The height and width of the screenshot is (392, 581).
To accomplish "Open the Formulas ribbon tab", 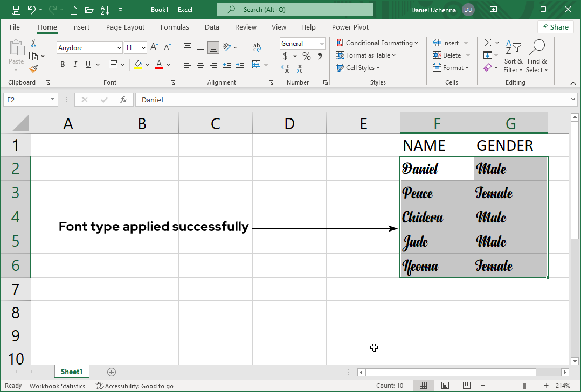I will tap(175, 27).
